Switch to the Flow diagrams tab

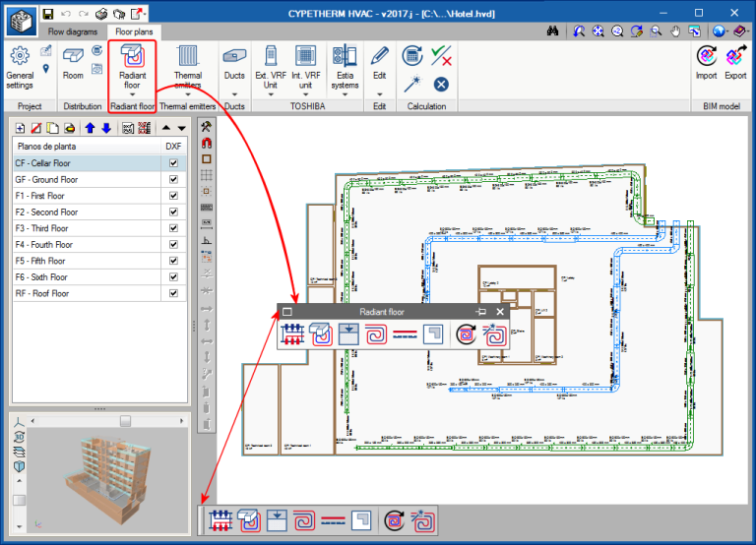73,31
